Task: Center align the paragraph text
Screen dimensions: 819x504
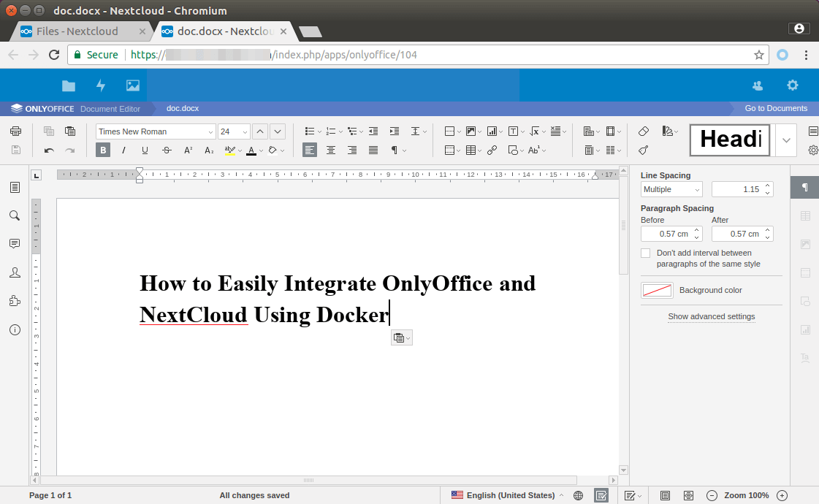Action: tap(331, 150)
